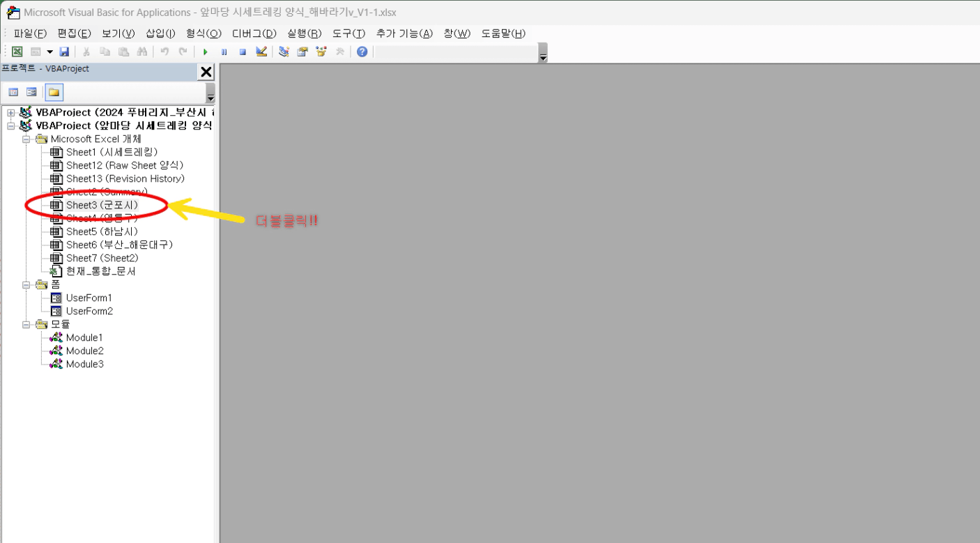Click the Toolbox hammer-wrench icon
The height and width of the screenshot is (543, 980).
point(340,52)
